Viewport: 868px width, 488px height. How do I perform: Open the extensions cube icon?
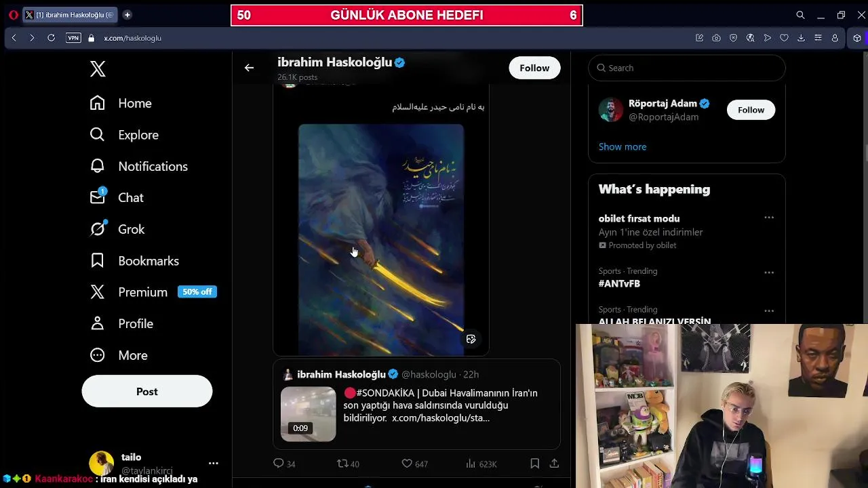point(857,38)
